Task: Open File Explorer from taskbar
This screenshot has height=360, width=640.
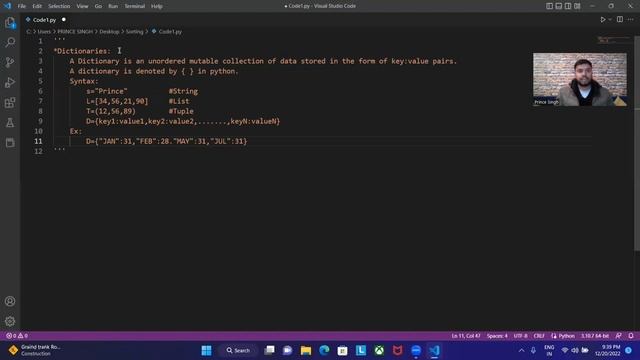Action: coord(306,350)
